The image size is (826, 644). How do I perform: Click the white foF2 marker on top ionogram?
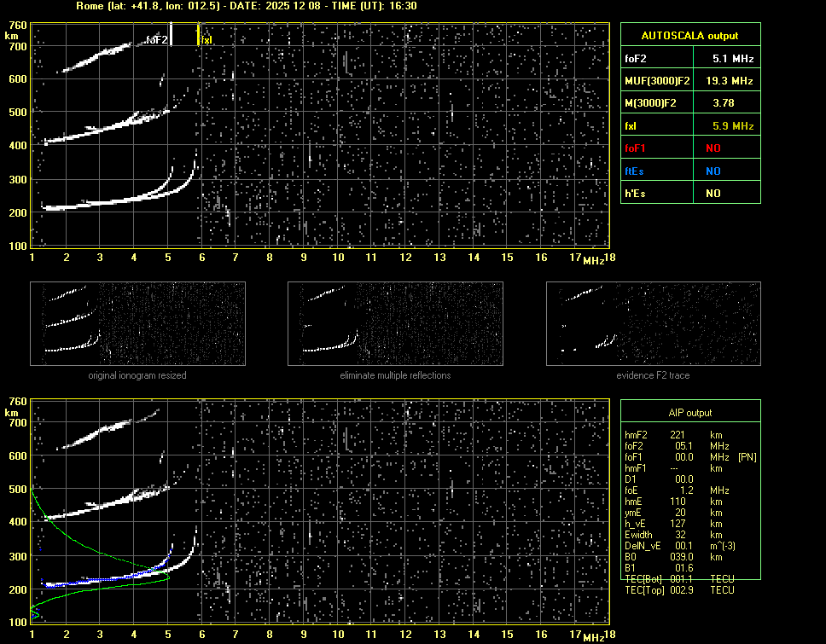pos(171,34)
